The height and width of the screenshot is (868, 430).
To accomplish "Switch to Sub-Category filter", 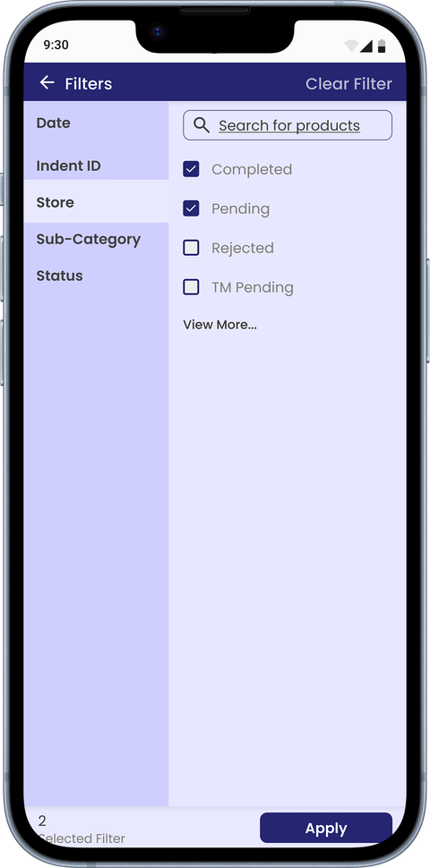I will point(97,239).
